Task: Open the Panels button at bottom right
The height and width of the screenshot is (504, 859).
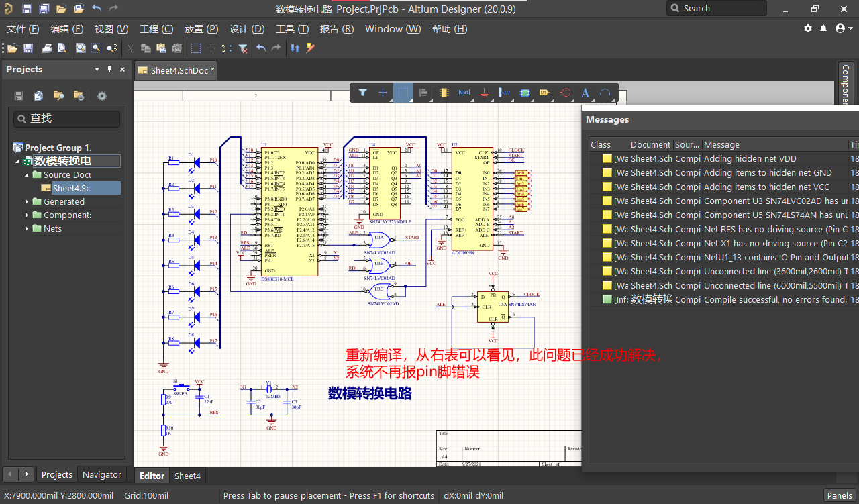Action: tap(840, 495)
